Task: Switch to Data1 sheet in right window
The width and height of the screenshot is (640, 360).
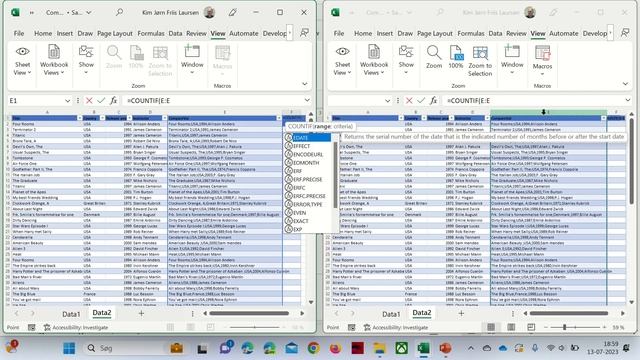Action: click(x=391, y=314)
